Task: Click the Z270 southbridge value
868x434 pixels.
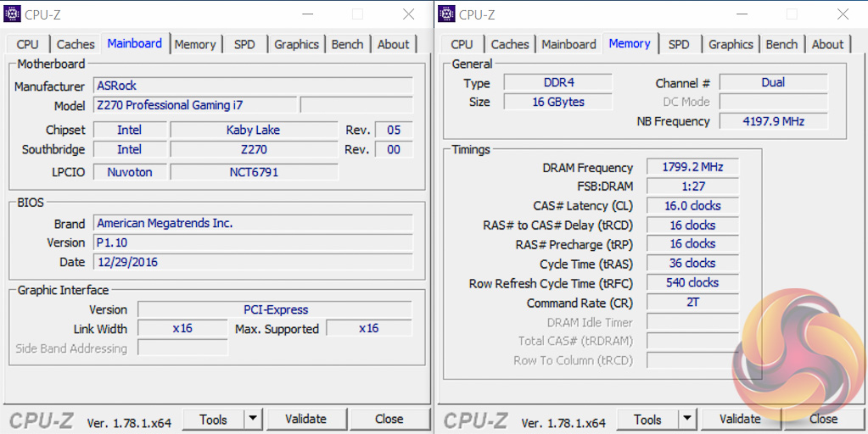Action: 254,150
